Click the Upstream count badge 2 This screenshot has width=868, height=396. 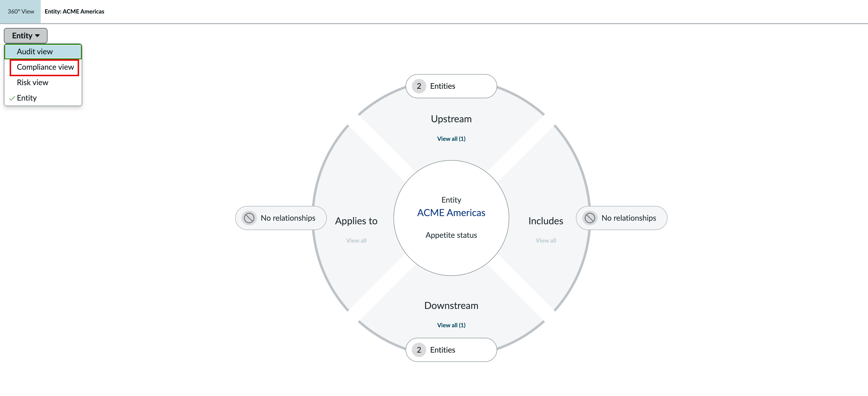pos(419,86)
